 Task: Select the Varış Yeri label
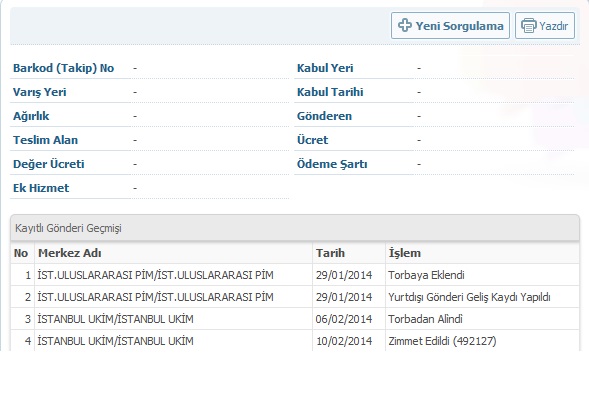(39, 92)
